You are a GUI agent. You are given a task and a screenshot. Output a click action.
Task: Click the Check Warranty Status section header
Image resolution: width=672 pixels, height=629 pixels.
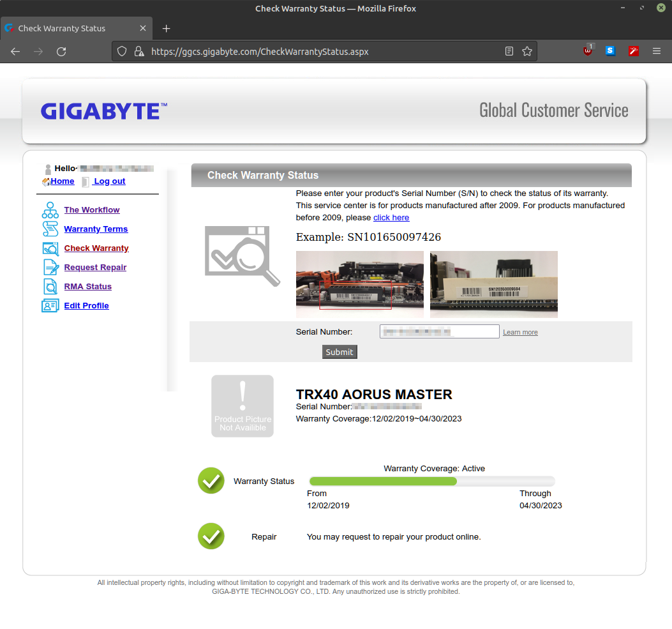(x=412, y=176)
